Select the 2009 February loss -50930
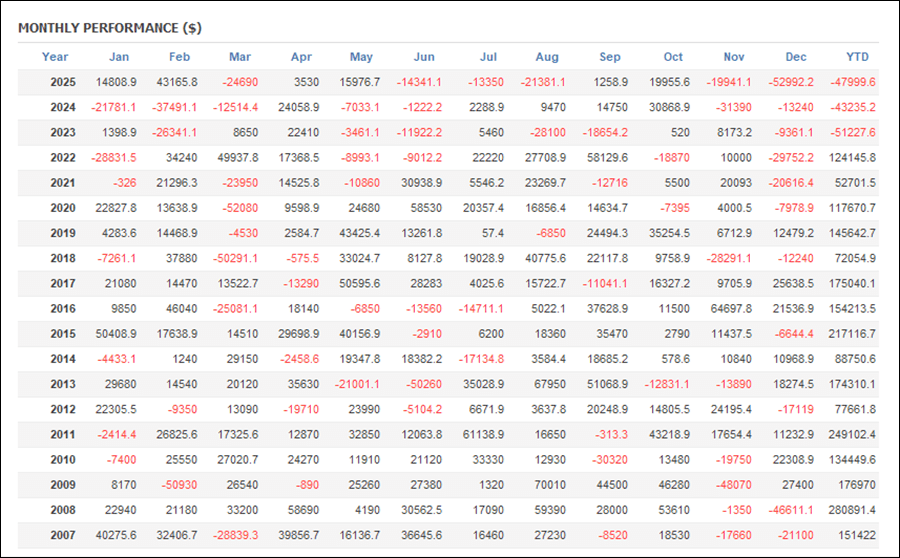900x558 pixels. [x=179, y=486]
